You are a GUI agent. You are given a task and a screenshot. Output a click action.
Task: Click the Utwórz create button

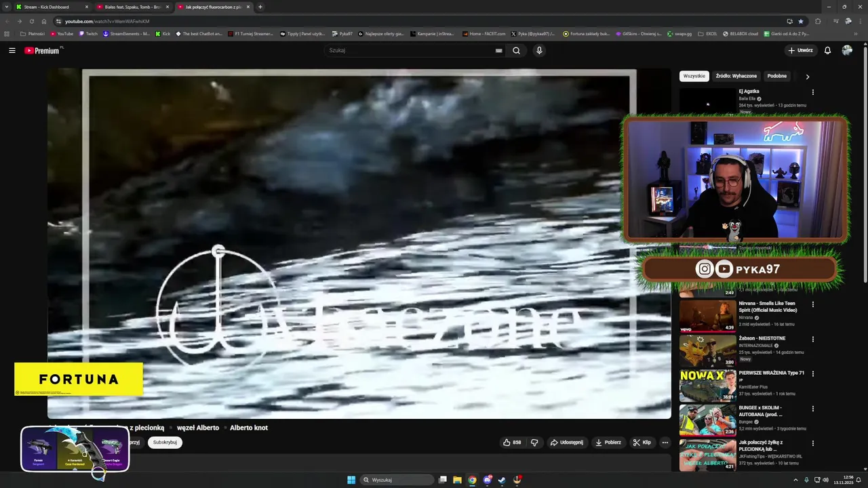pos(800,50)
